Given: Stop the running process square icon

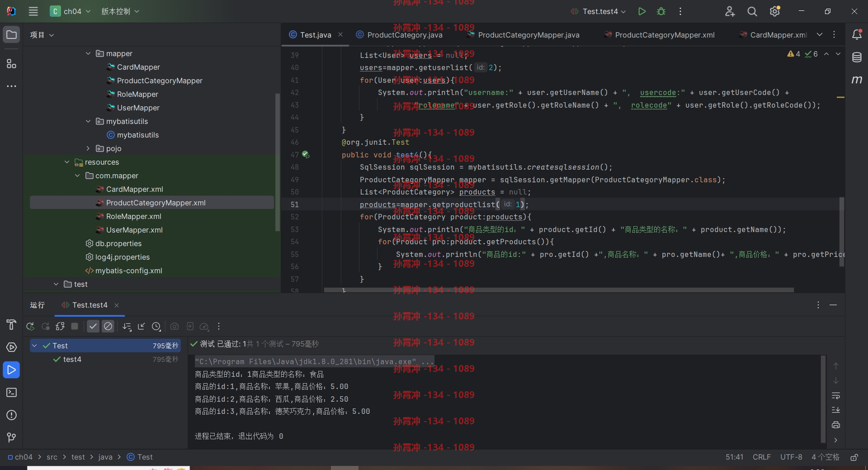Looking at the screenshot, I should click(75, 326).
